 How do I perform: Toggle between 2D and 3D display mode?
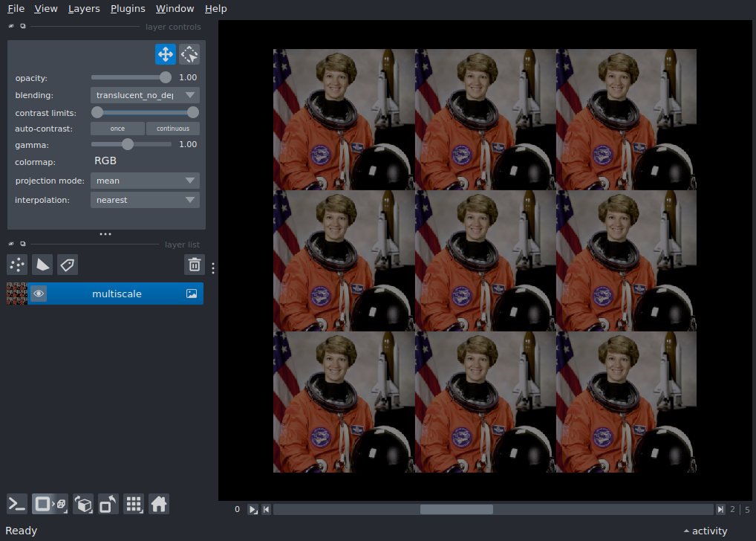50,504
